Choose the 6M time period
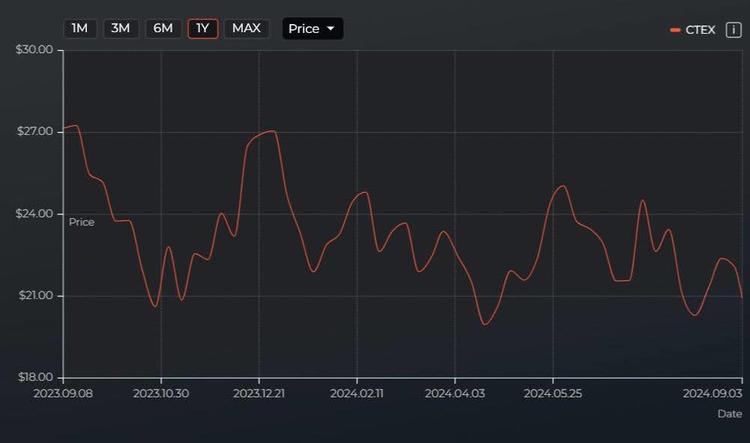This screenshot has height=443, width=750. tap(162, 28)
